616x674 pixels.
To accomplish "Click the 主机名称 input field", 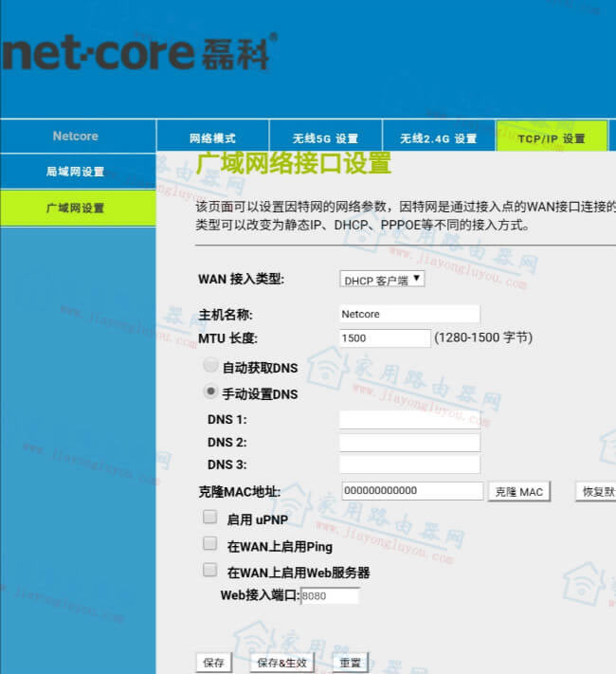I will point(409,314).
